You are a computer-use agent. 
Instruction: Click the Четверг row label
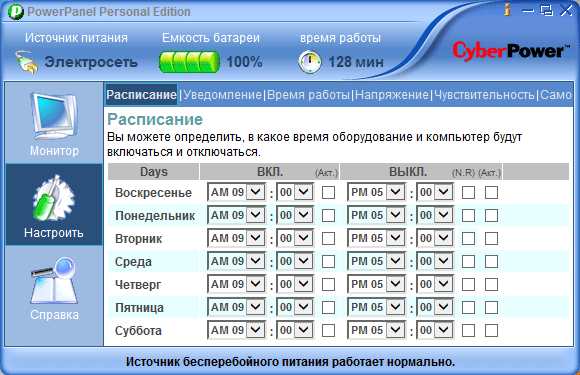coord(138,284)
